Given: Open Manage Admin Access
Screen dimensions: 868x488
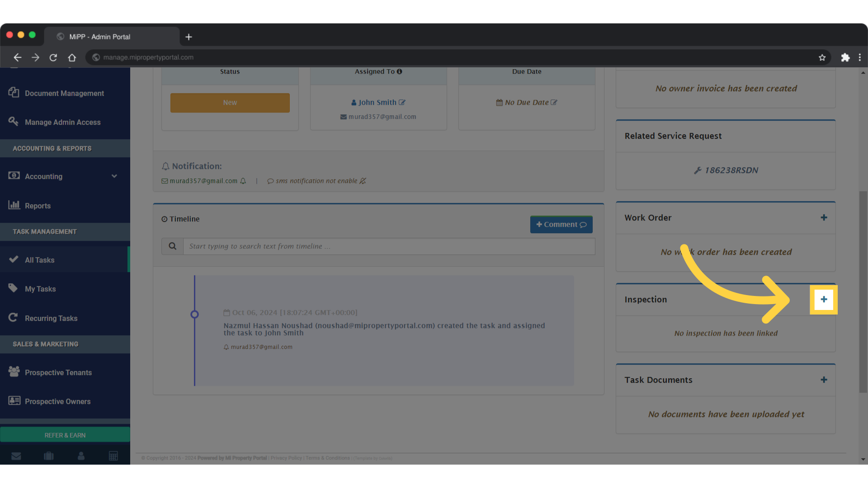Looking at the screenshot, I should click(62, 122).
